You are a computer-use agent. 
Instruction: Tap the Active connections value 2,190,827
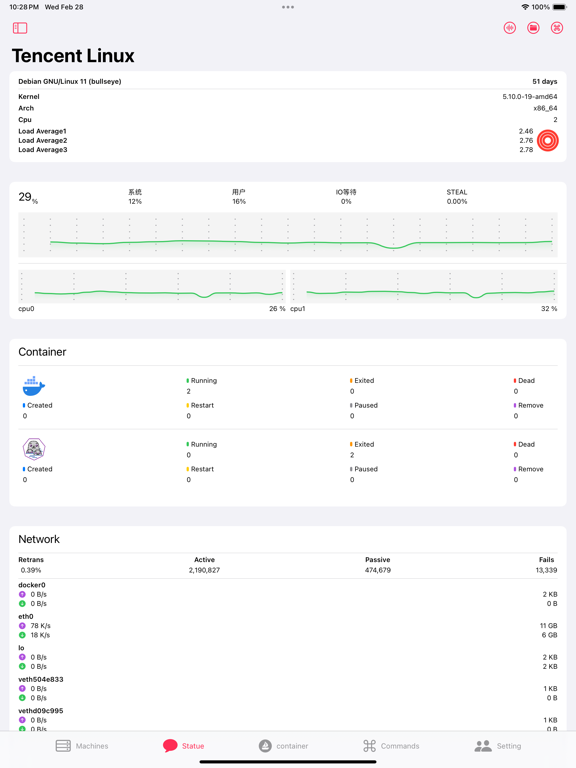pos(204,570)
